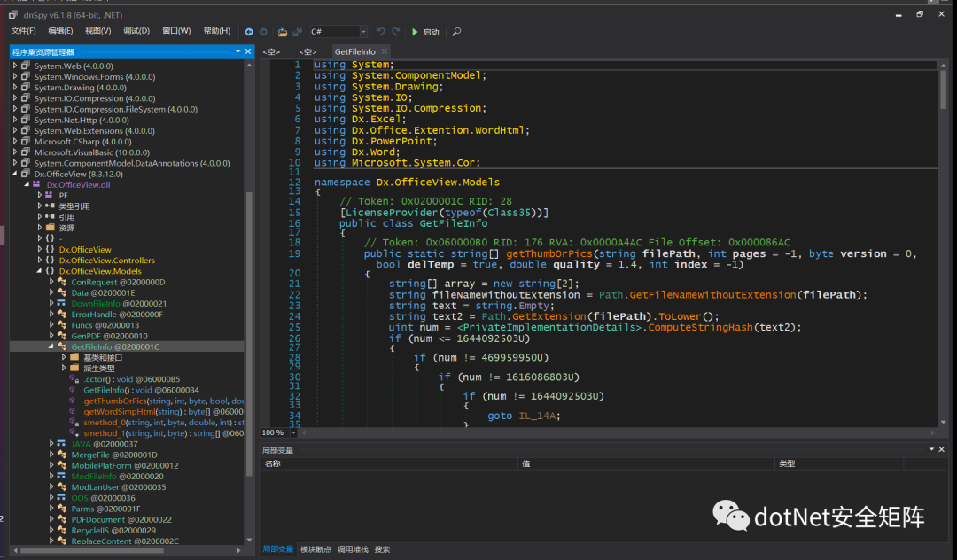Open the 局部变量 panel options arrow
This screenshot has height=560, width=957.
click(x=931, y=449)
